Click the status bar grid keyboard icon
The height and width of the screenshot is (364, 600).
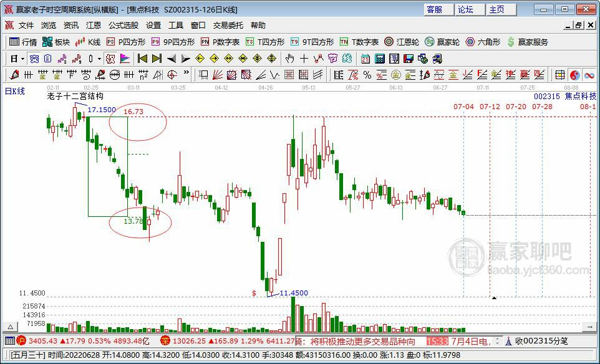[9, 340]
